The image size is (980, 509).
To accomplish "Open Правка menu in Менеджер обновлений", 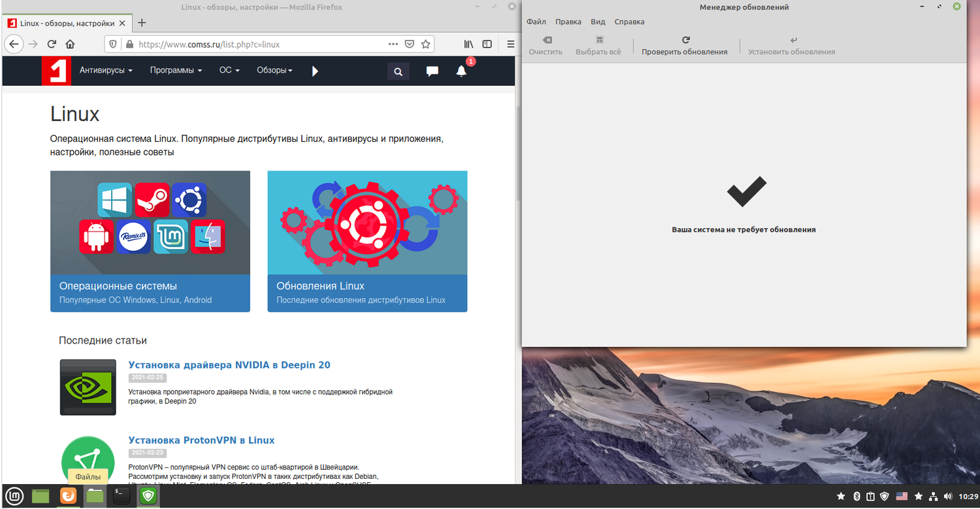I will 568,22.
